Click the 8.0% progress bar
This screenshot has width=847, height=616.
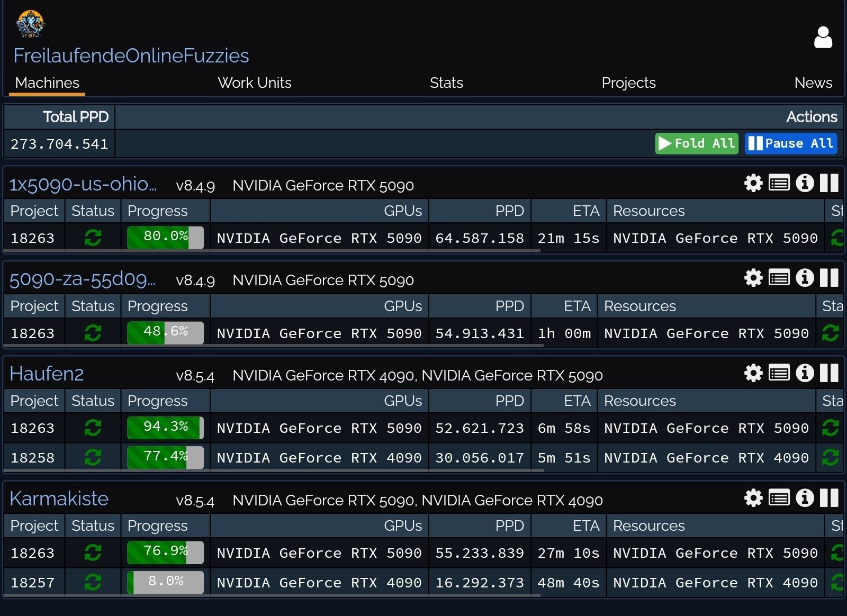pyautogui.click(x=165, y=582)
